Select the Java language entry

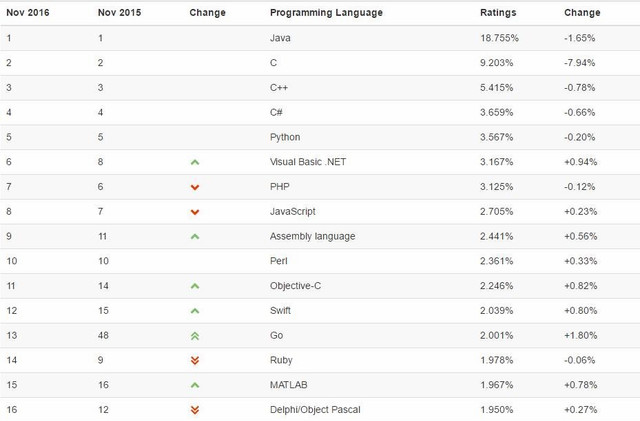(x=281, y=37)
